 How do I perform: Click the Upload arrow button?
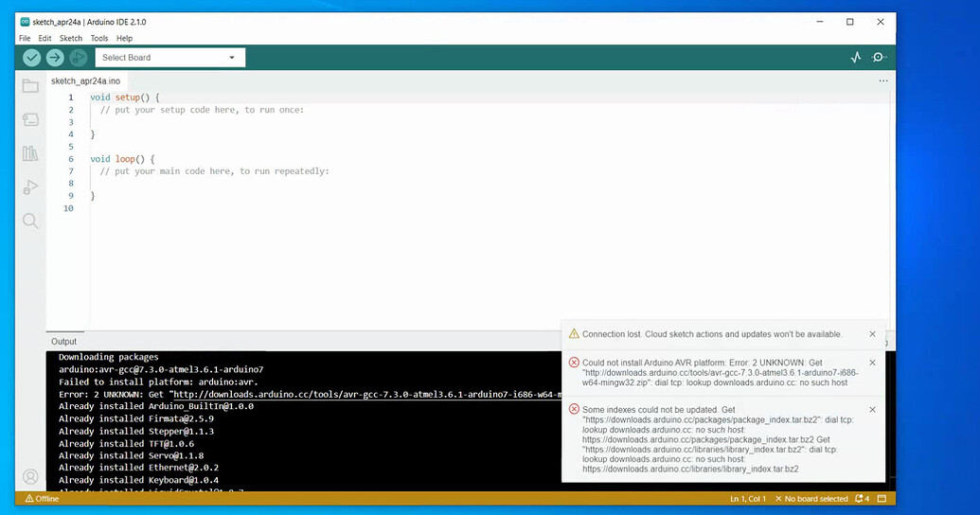click(55, 58)
